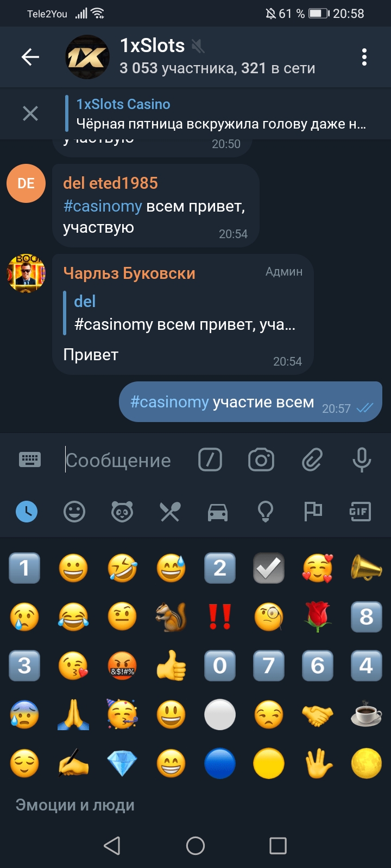Select the flags emoji category
This screenshot has width=391, height=868.
[x=313, y=512]
